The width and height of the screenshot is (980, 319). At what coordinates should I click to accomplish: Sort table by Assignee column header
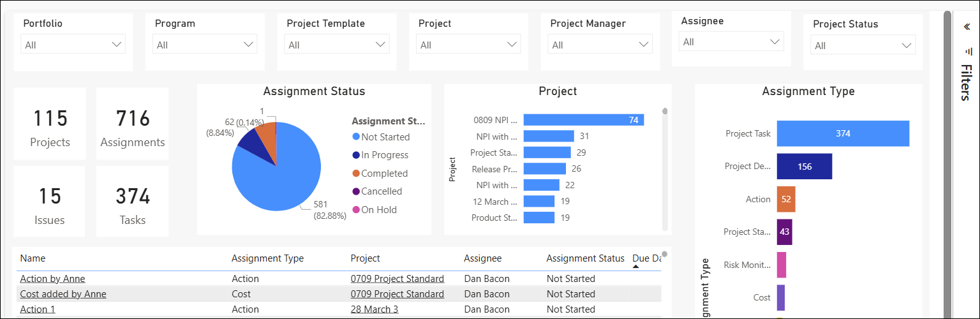[x=483, y=258]
